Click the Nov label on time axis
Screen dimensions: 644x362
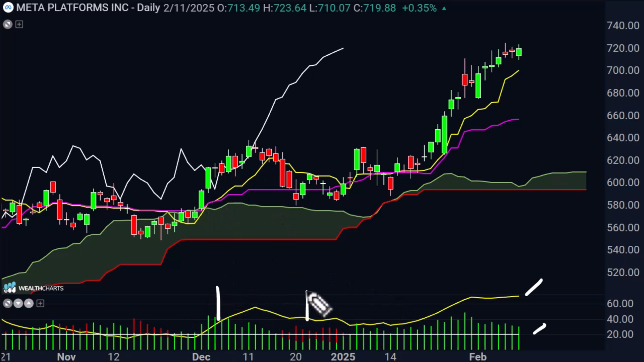[x=66, y=357]
